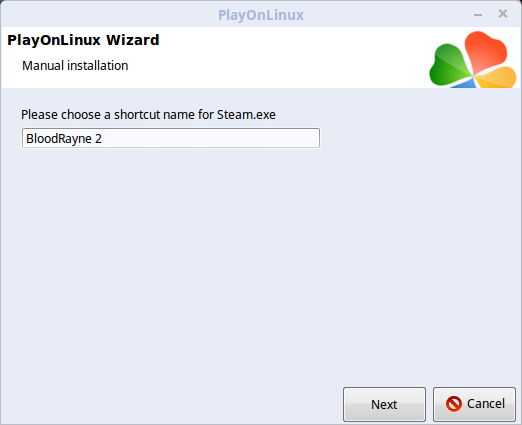Screen dimensions: 522x425
Task: Click the green petal of the logo
Action: pyautogui.click(x=449, y=67)
